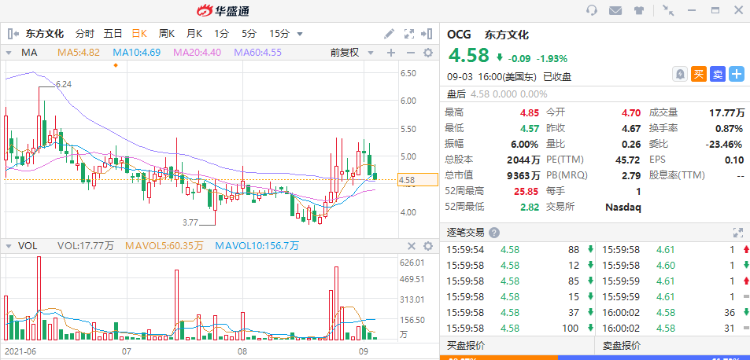Close the VOL indicator panel
Screen dimensions: 750x360
(x=411, y=246)
